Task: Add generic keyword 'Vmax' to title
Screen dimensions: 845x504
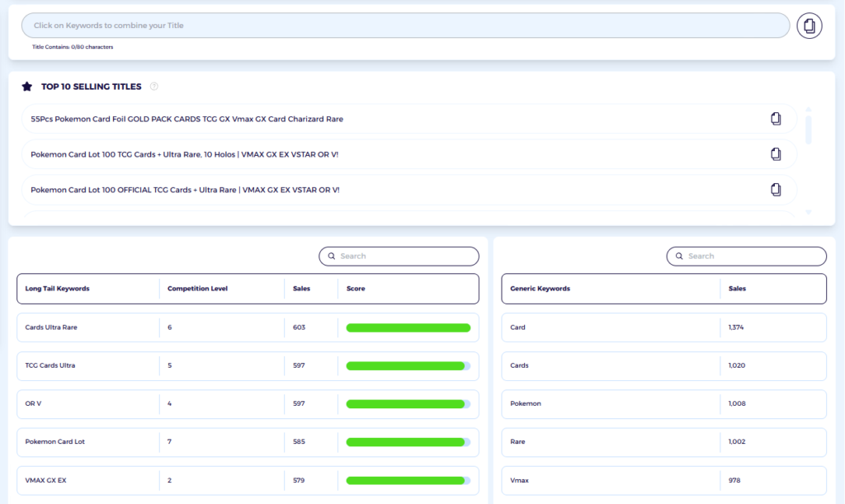Action: pyautogui.click(x=520, y=480)
